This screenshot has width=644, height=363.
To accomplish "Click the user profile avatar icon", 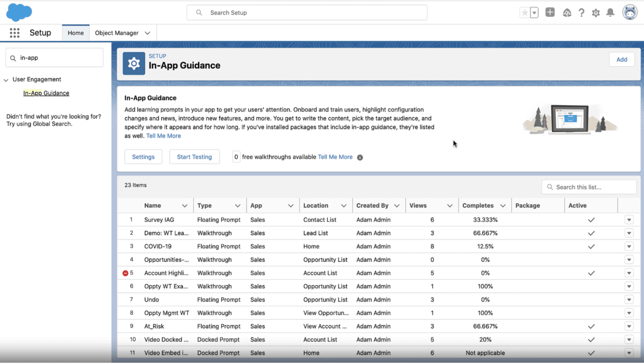I will pyautogui.click(x=630, y=12).
